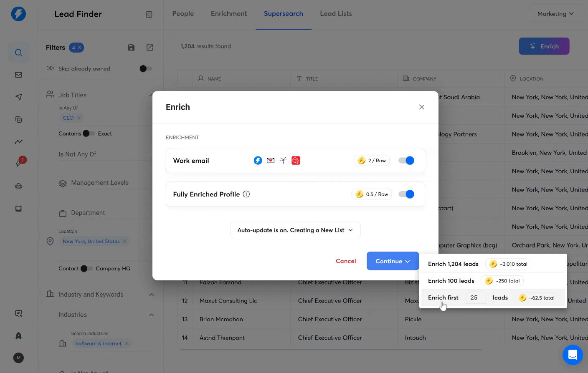The height and width of the screenshot is (373, 588).
Task: Select the red cubes enrichment provider icon
Action: 296,160
